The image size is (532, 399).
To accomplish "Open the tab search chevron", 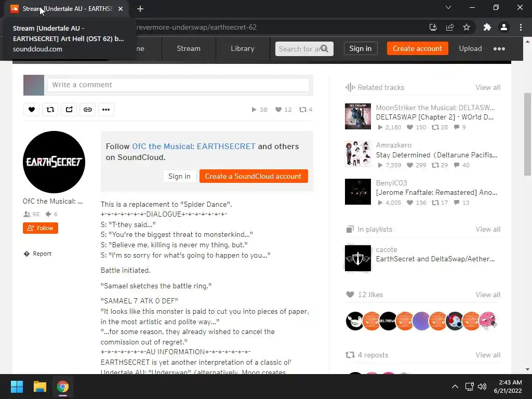I will coord(448,7).
